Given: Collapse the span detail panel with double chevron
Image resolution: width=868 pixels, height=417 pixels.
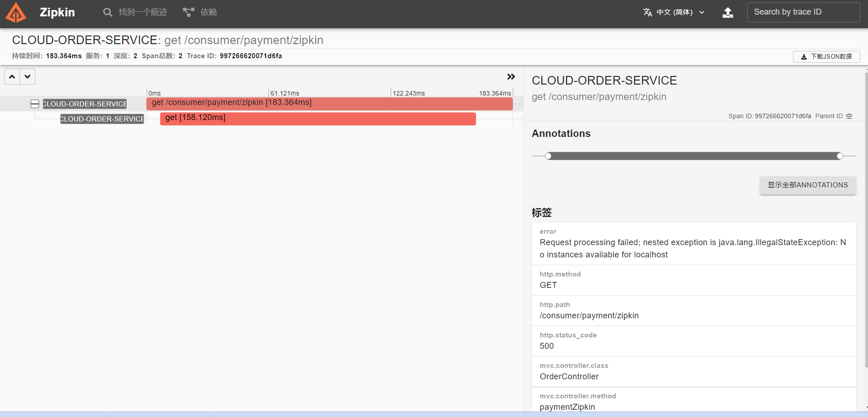Looking at the screenshot, I should pos(511,76).
